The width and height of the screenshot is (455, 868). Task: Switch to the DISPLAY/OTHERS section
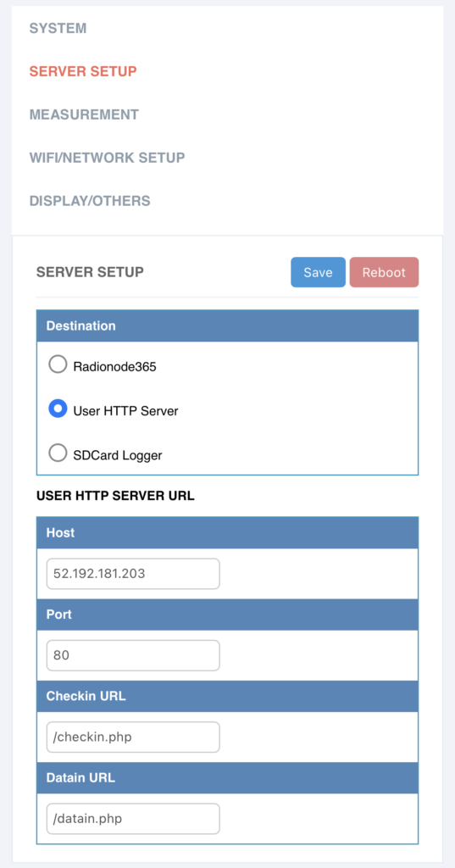tap(90, 201)
